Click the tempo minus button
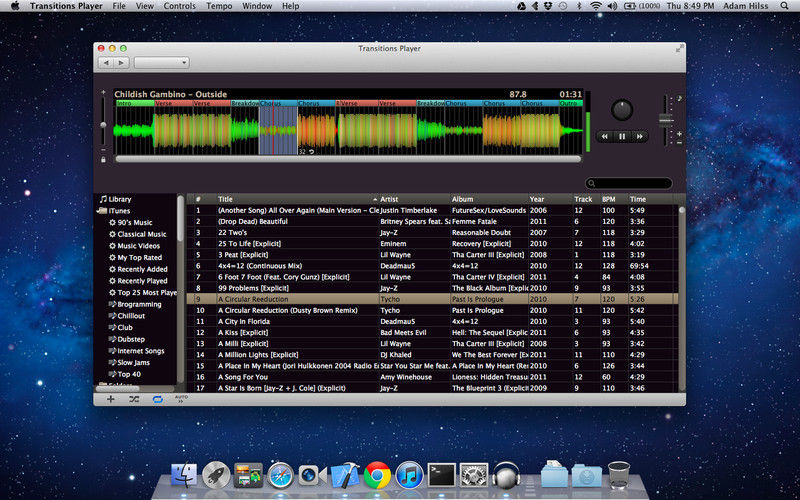 tap(679, 143)
